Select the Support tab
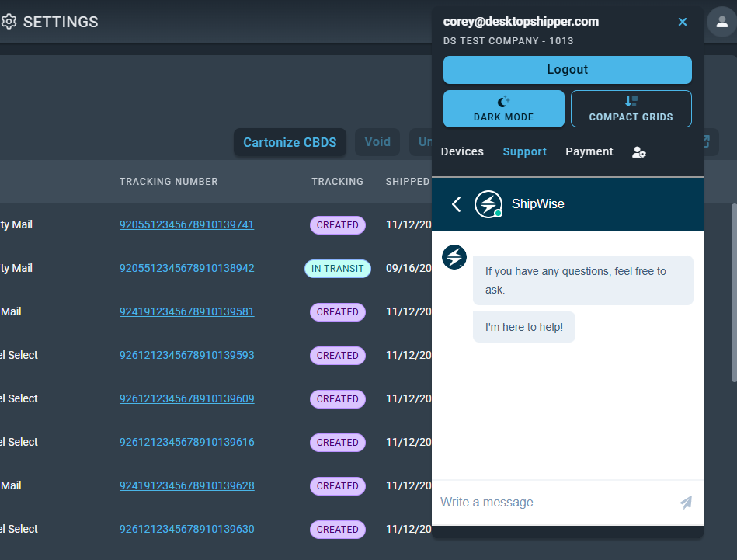Screen dimensions: 737x560 (x=524, y=151)
